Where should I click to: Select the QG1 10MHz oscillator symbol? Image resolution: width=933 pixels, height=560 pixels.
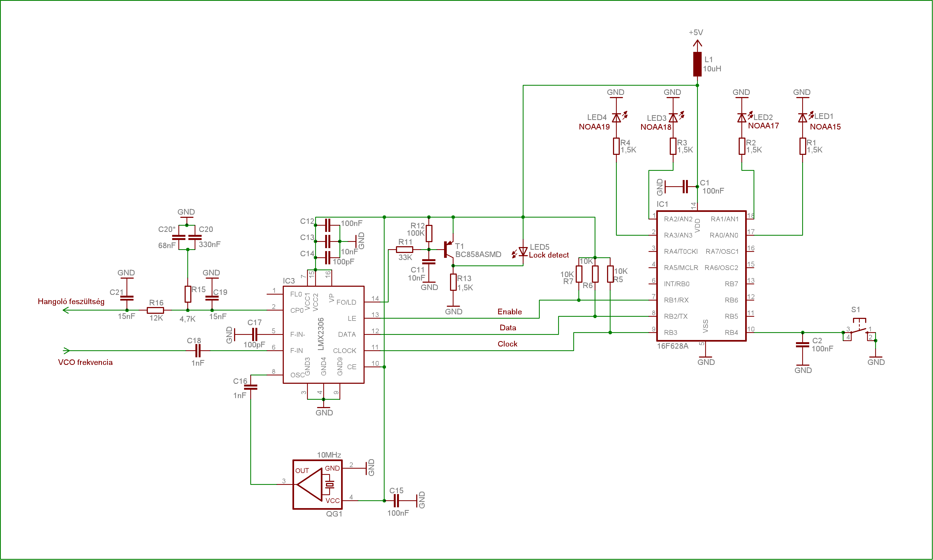[318, 485]
